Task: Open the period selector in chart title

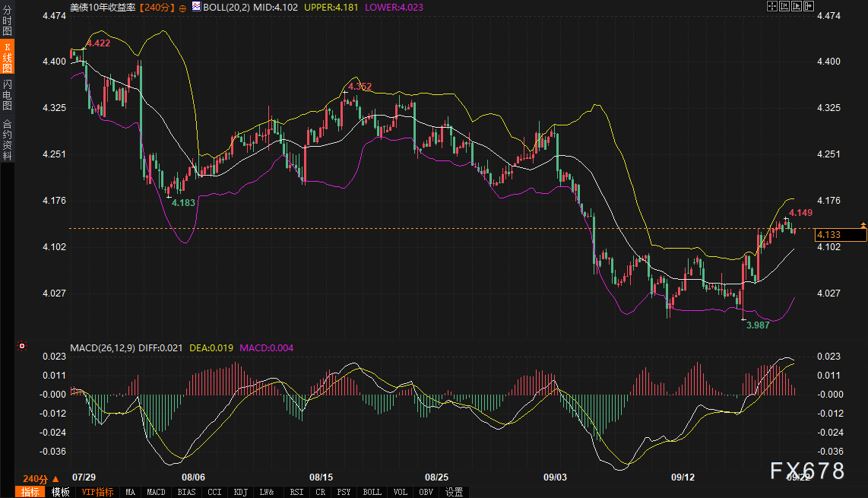Action: point(157,7)
